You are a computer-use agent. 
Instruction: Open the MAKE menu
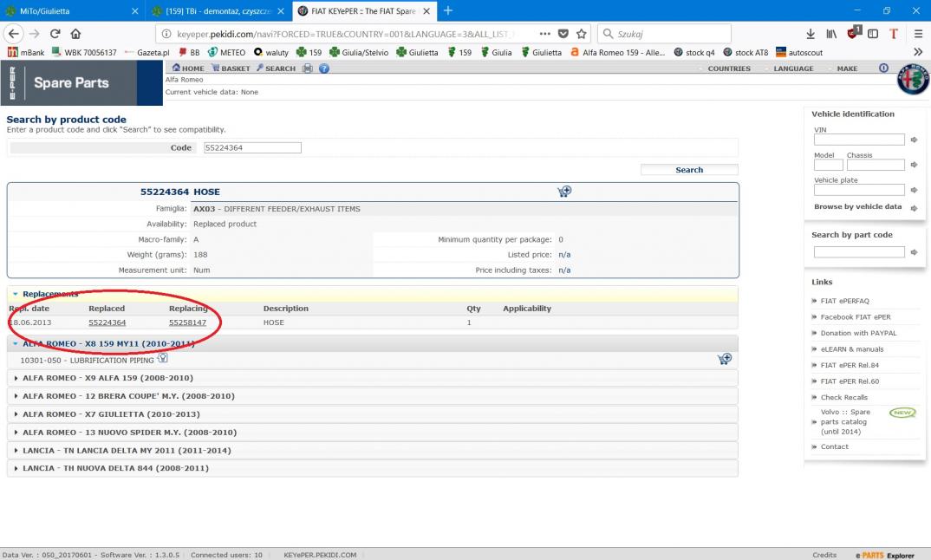[847, 68]
